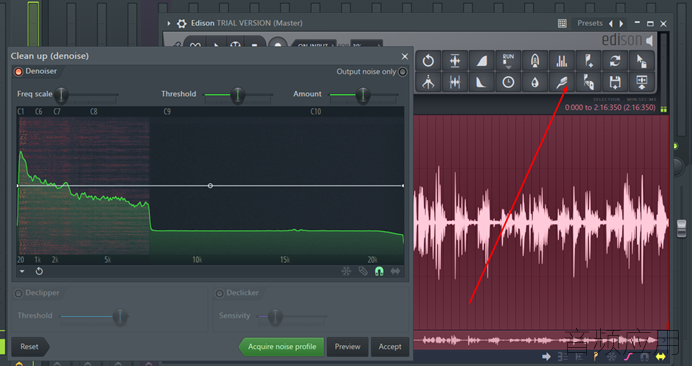Click the Add marker flag icon
This screenshot has width=692, height=366.
point(588,60)
